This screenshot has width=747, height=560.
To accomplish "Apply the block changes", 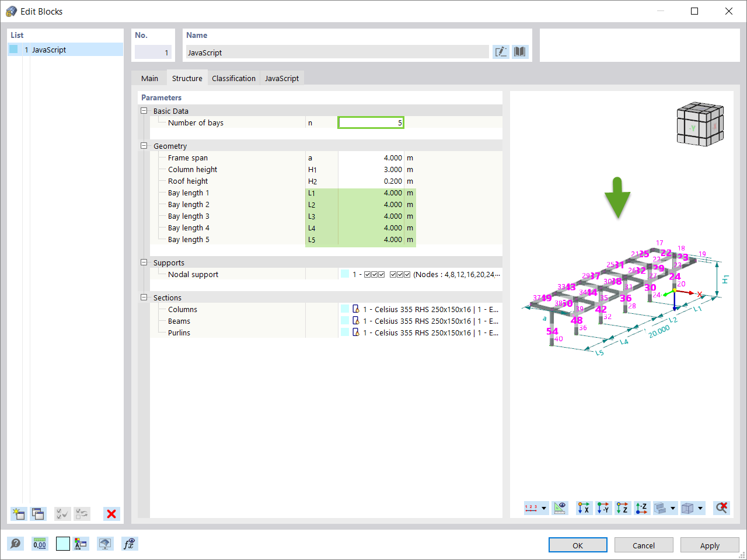I will coord(710,545).
